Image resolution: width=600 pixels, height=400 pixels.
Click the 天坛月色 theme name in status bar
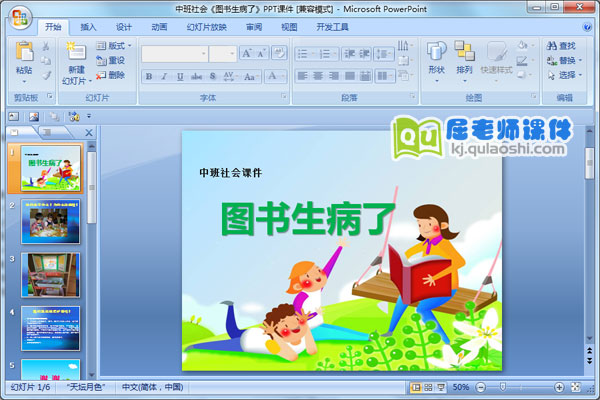tap(86, 387)
